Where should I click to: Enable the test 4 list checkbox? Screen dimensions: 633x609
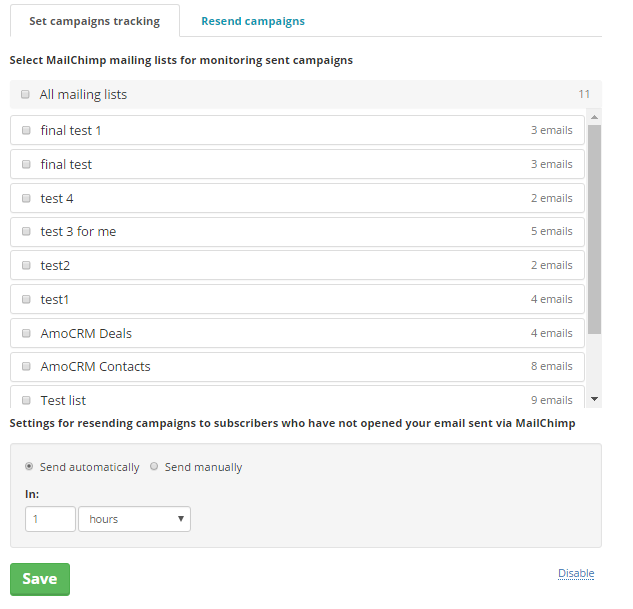coord(26,198)
